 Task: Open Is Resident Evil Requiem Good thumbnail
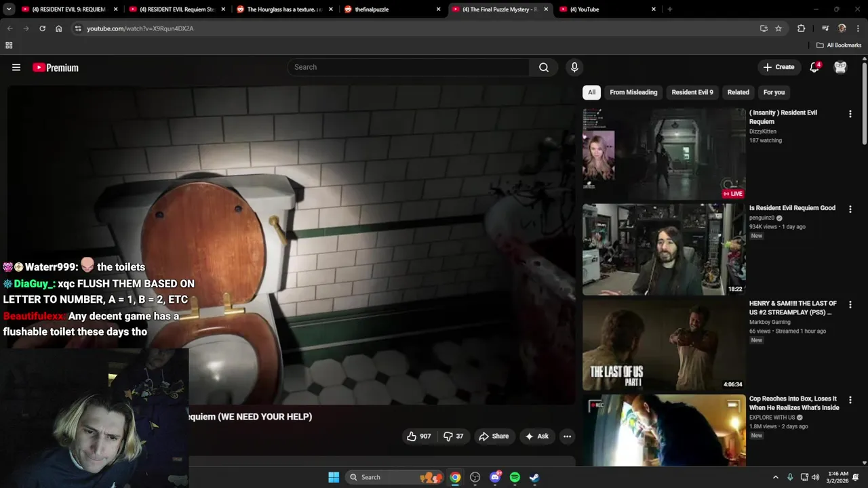click(664, 249)
